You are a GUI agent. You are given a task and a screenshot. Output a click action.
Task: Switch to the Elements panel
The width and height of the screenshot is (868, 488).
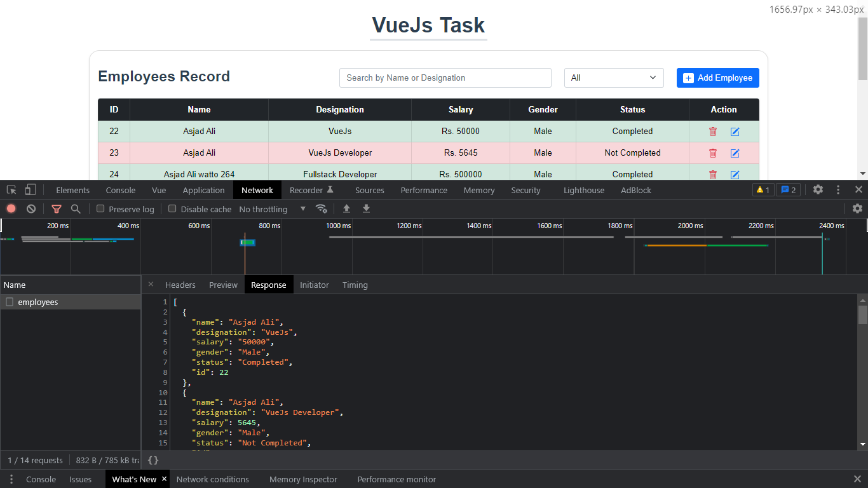72,189
